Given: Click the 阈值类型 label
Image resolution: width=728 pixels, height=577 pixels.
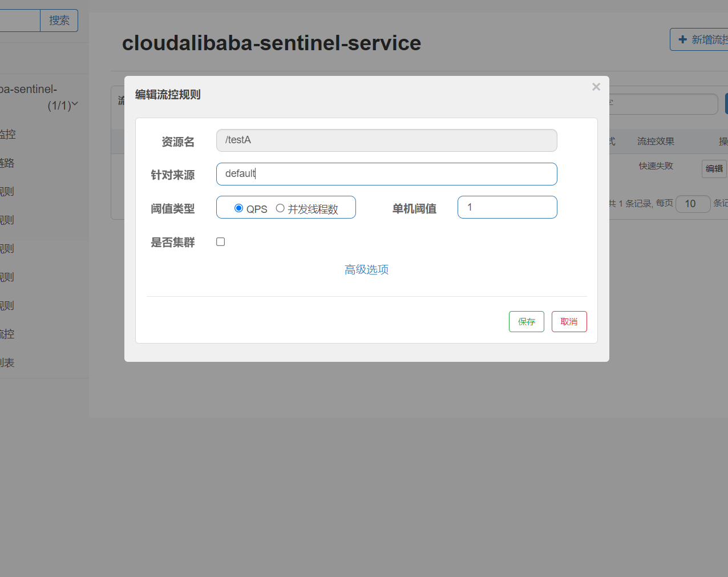Looking at the screenshot, I should click(x=173, y=209).
